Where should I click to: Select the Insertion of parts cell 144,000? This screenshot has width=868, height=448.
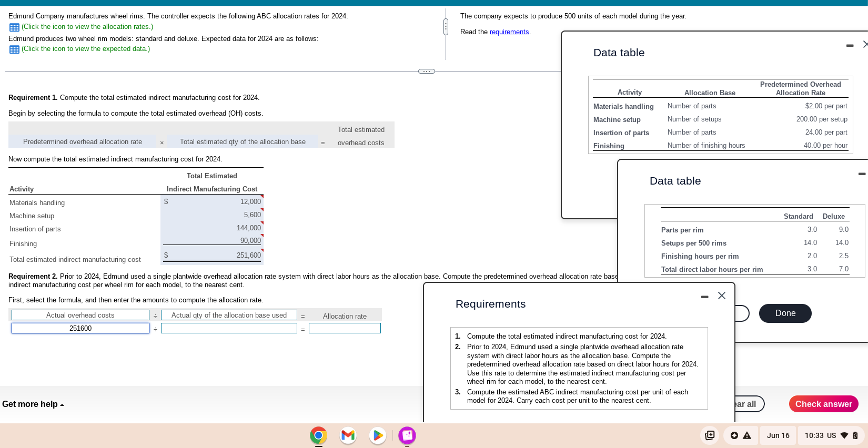[212, 228]
